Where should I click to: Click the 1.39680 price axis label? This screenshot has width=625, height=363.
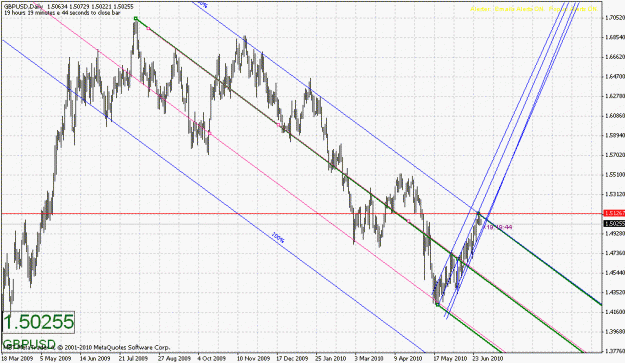(x=615, y=332)
